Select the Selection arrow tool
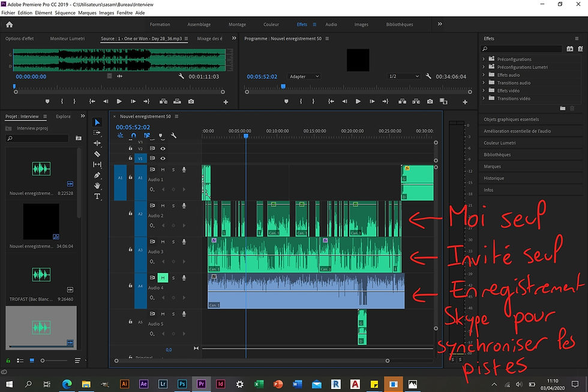The height and width of the screenshot is (392, 588). tap(97, 122)
